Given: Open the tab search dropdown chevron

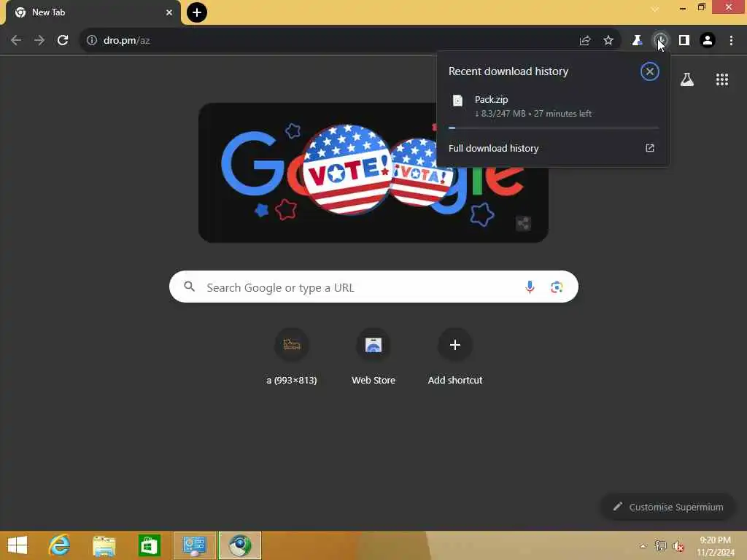Looking at the screenshot, I should (x=655, y=9).
